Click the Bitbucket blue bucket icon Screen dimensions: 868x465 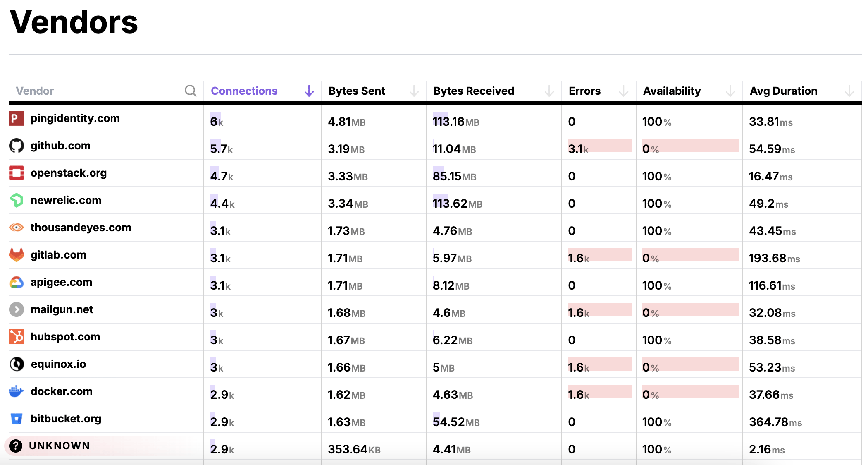pyautogui.click(x=17, y=419)
